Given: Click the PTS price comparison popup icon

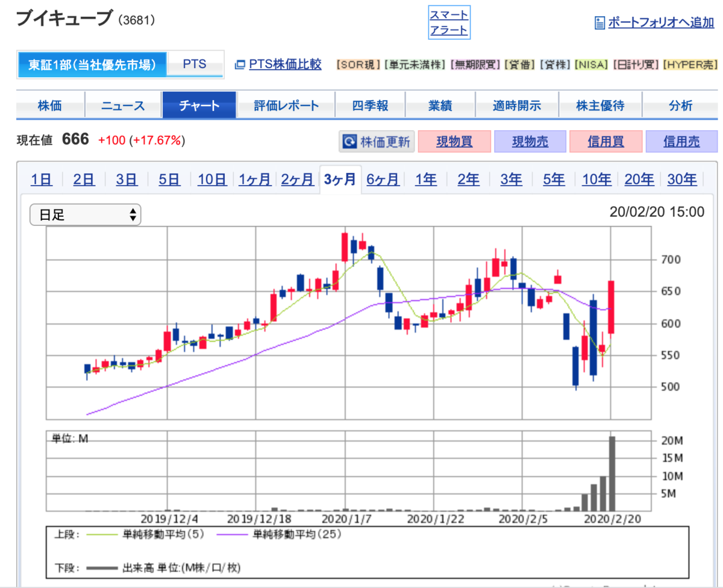Looking at the screenshot, I should pyautogui.click(x=239, y=64).
